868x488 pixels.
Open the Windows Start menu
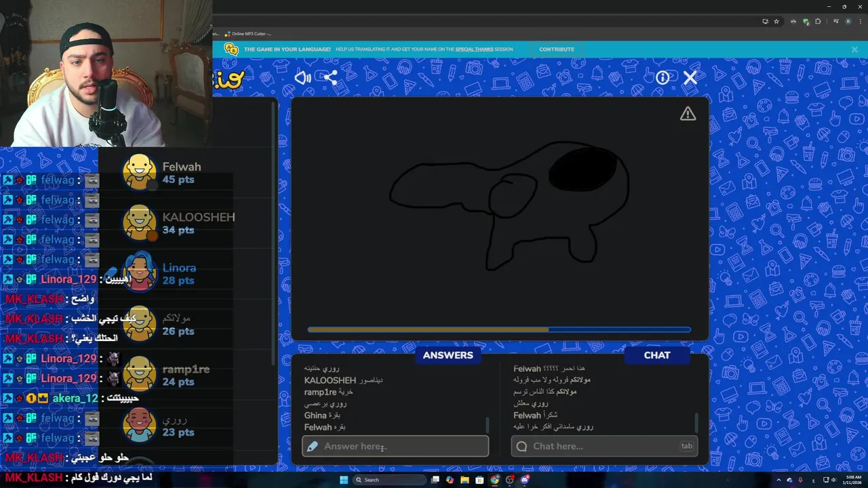[x=344, y=480]
